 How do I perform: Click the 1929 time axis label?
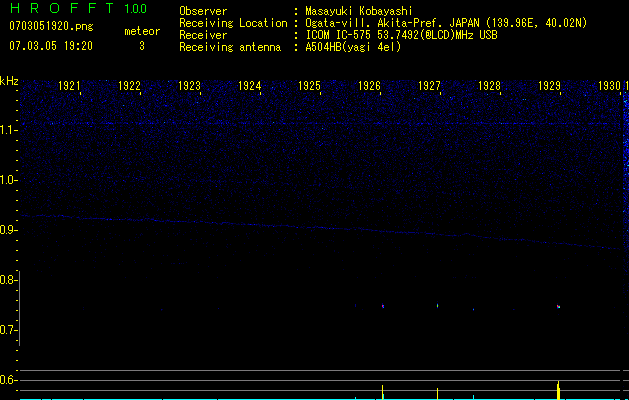pyautogui.click(x=549, y=86)
